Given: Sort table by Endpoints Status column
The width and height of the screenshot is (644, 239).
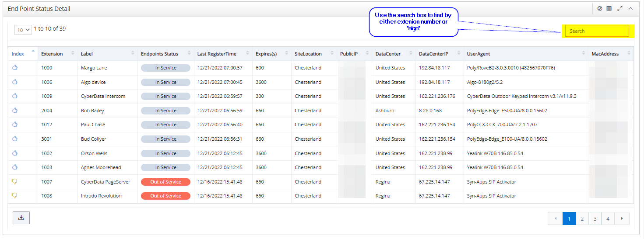Looking at the screenshot, I should pyautogui.click(x=159, y=54).
